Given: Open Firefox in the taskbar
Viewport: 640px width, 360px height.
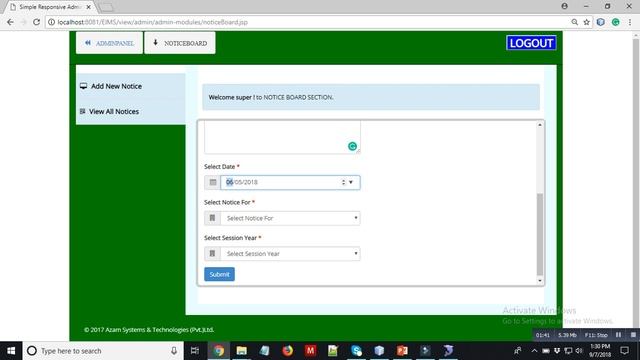Looking at the screenshot, I should 287,351.
